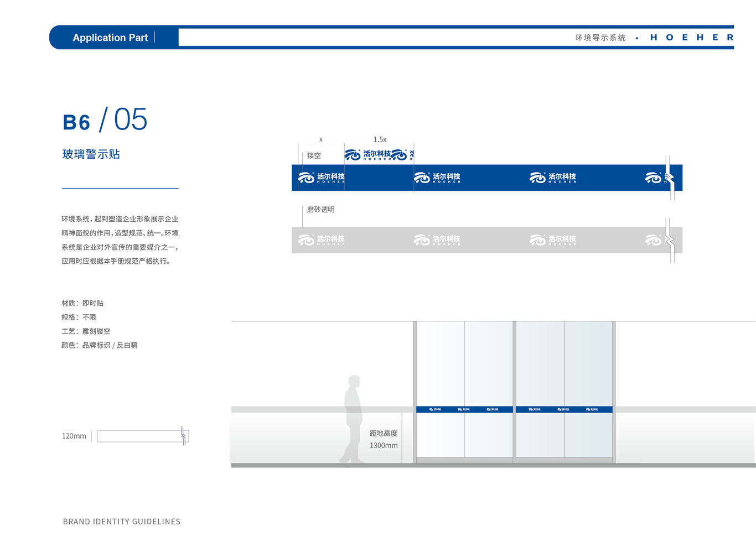
Task: Click the 工艺: 雕刻镂空 line
Action: [86, 331]
